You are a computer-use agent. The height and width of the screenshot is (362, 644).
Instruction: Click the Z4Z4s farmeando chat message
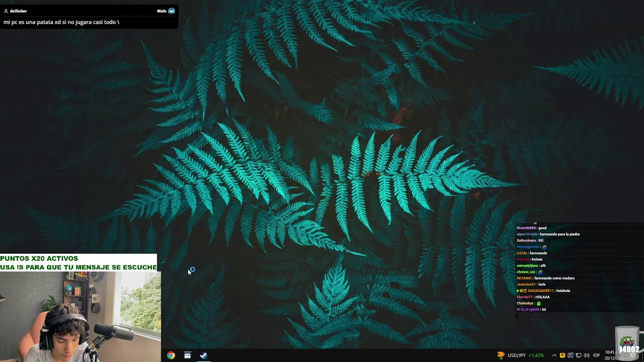pos(531,253)
